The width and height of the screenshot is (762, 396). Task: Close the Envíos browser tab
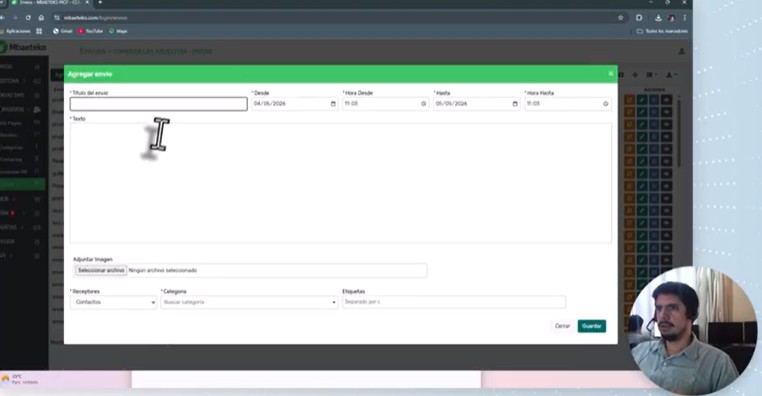[x=87, y=2]
